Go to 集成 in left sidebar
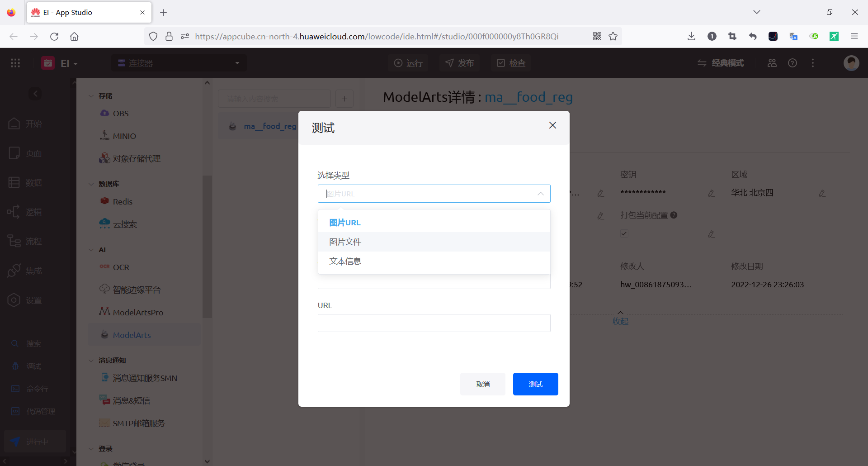Image resolution: width=868 pixels, height=466 pixels. 25,271
